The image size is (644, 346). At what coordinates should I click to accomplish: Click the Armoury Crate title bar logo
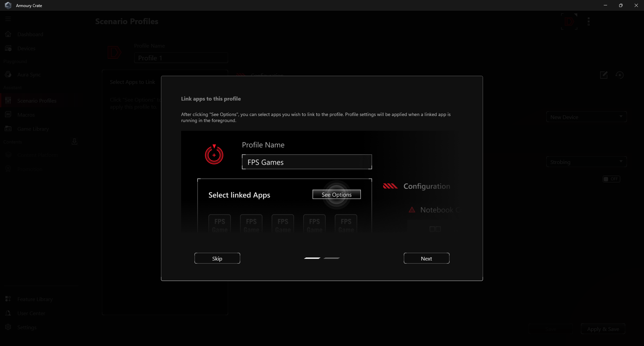pos(8,5)
